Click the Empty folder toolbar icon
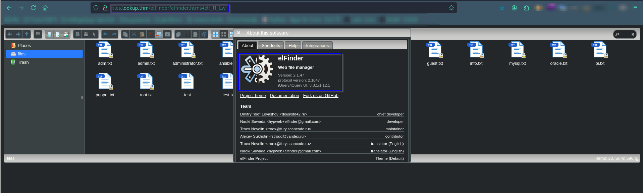This screenshot has width=644, height=193. tap(159, 34)
